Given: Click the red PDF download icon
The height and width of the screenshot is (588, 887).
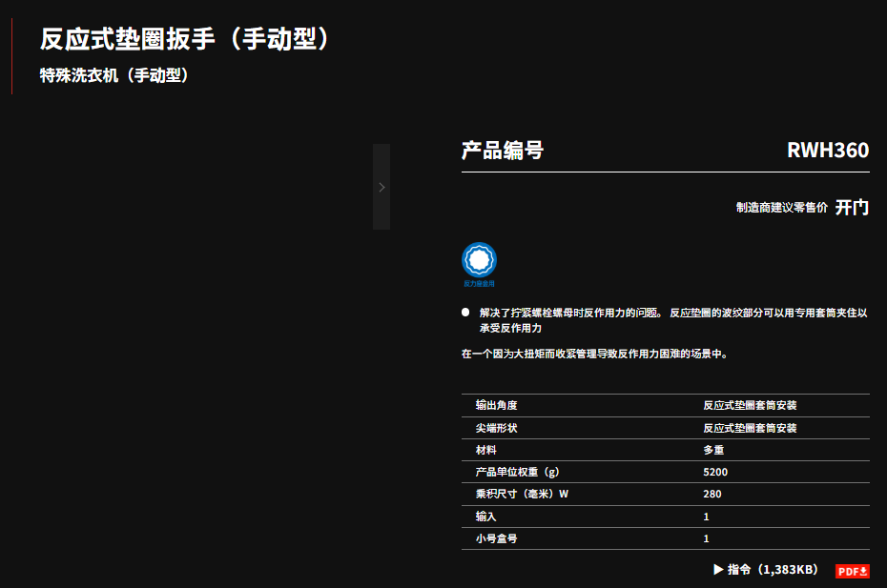Looking at the screenshot, I should (x=853, y=571).
